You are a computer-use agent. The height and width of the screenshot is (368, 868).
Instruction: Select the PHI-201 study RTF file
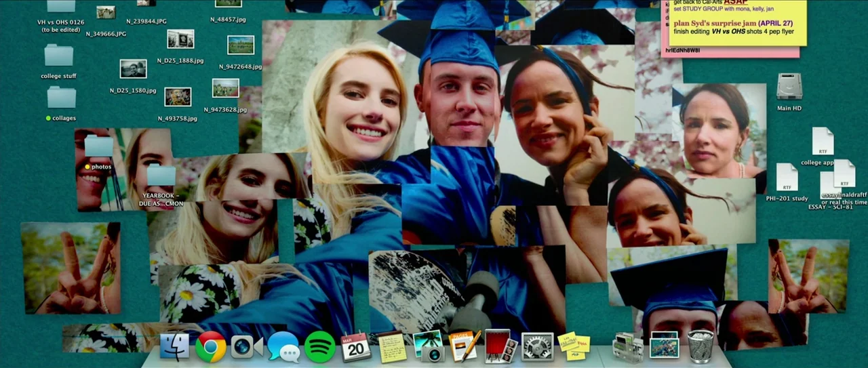pyautogui.click(x=787, y=178)
